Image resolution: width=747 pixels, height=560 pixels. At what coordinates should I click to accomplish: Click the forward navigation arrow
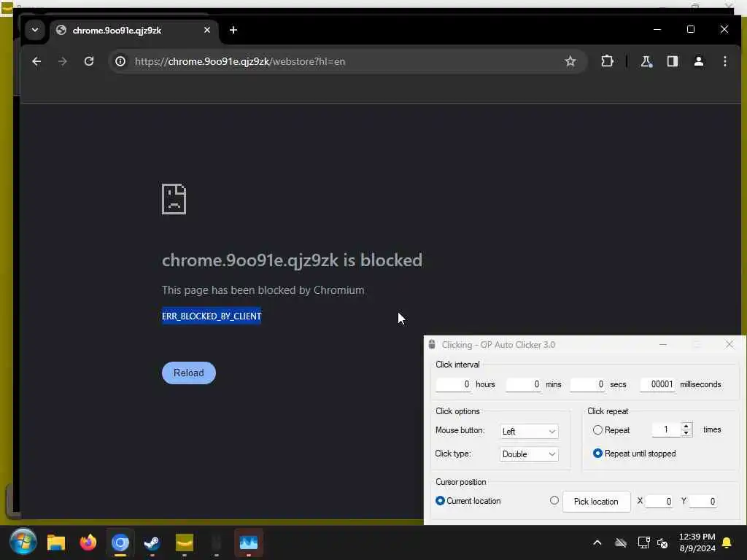[63, 61]
